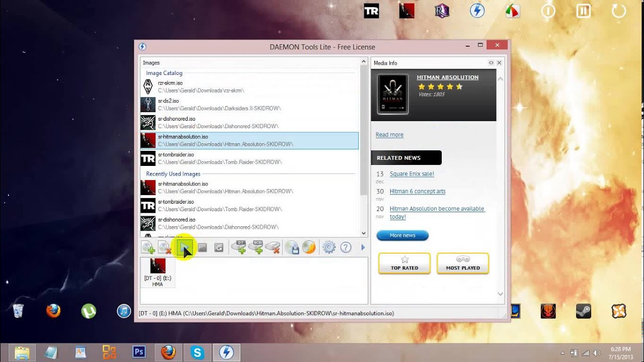Click the Recently Used Images group header
This screenshot has width=644, height=362.
point(173,174)
